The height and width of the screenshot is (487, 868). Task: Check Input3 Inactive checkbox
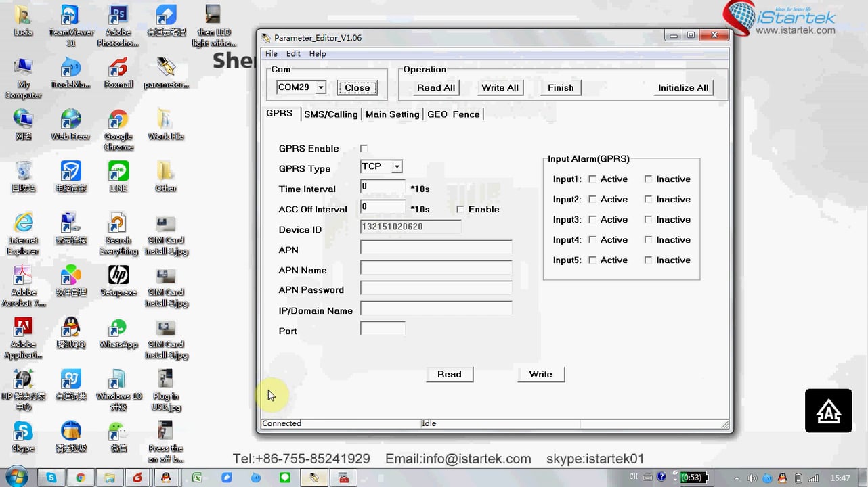point(648,220)
